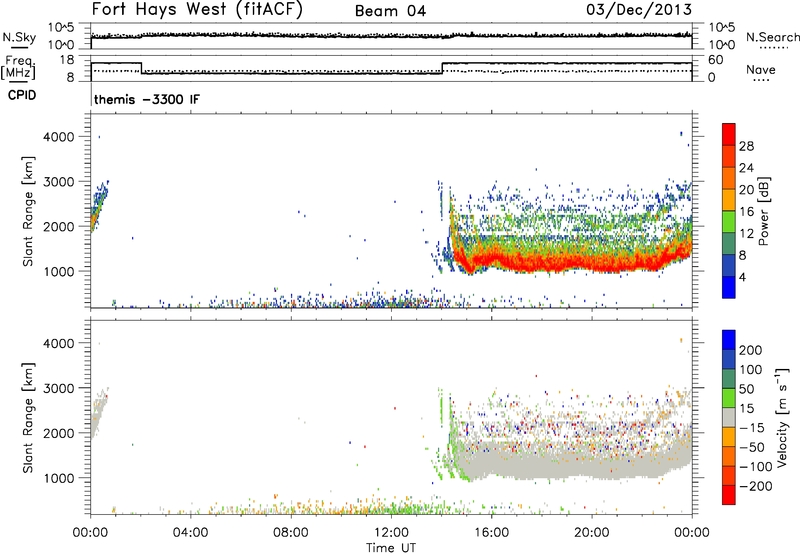The height and width of the screenshot is (554, 800).
Task: Click the power panel 'Slant Range [km]' label
Action: (28, 211)
